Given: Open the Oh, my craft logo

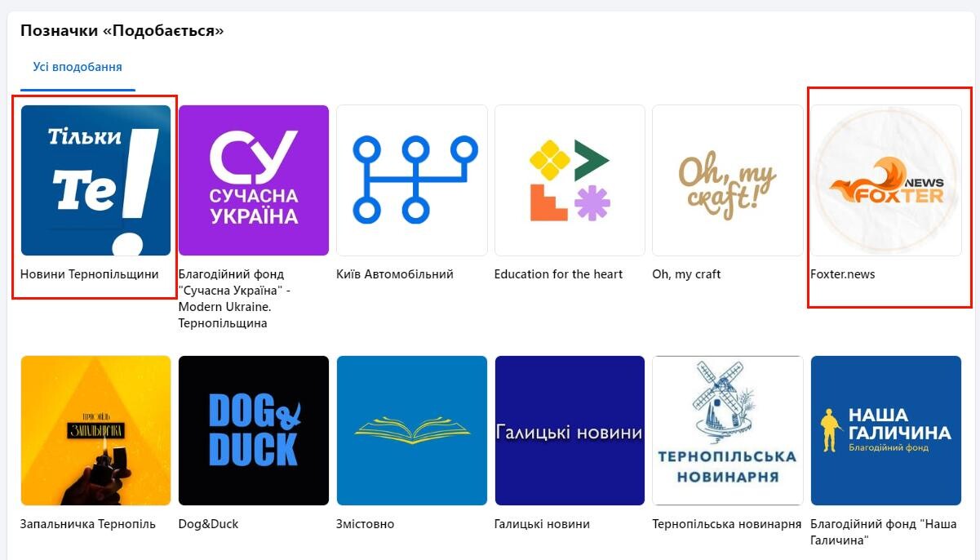Looking at the screenshot, I should click(728, 180).
